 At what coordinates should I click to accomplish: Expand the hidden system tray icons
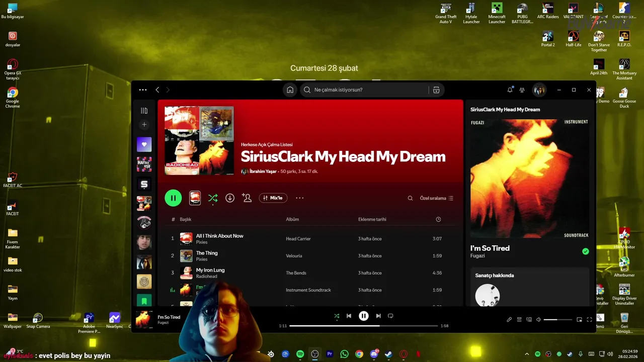[527, 354]
